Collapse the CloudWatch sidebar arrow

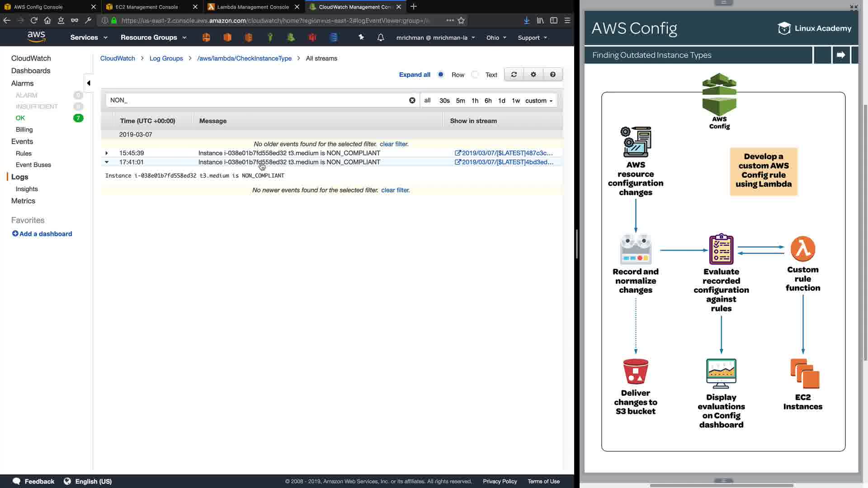tap(89, 83)
